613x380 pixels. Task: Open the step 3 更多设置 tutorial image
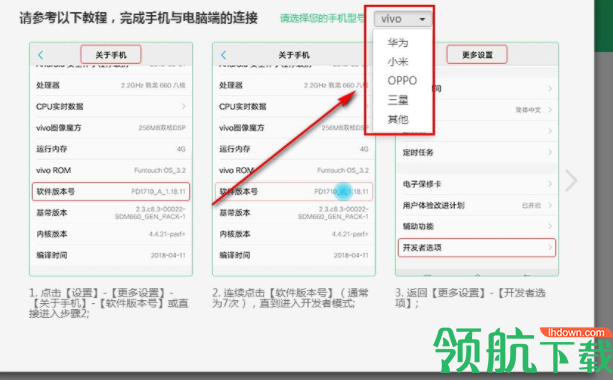tap(477, 159)
